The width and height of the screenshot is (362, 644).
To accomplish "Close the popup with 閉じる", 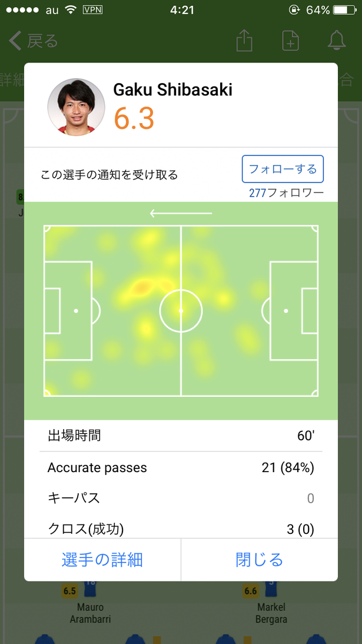I will [259, 559].
